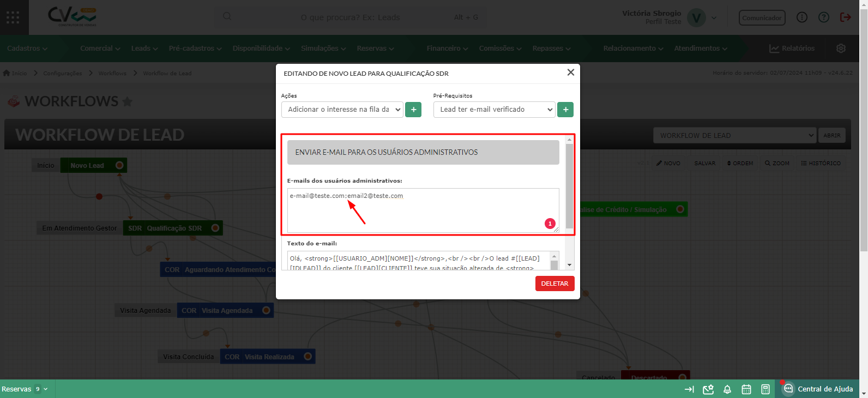Open the Leads menu
Screen dimensions: 868x398
[144, 49]
